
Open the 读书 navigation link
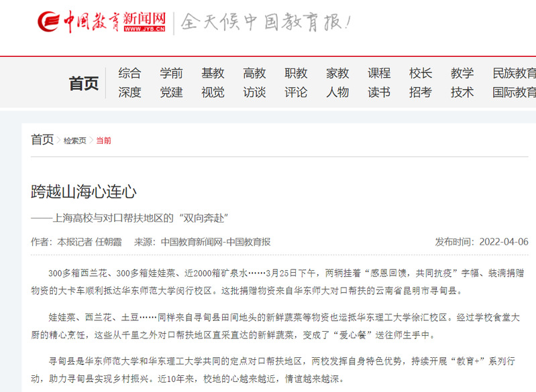pos(379,92)
